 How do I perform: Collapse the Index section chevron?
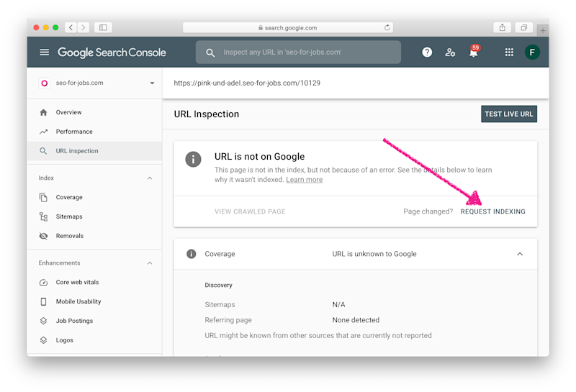pyautogui.click(x=150, y=178)
